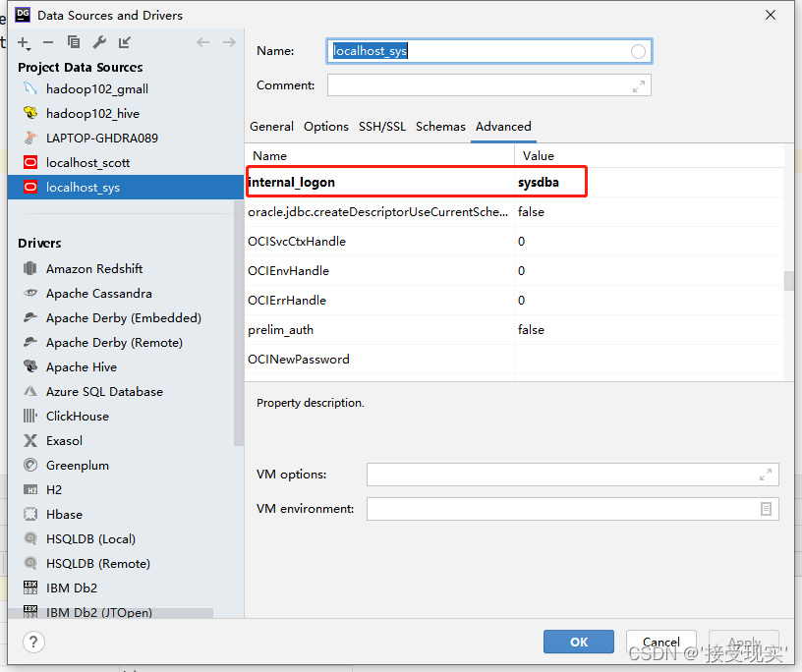The width and height of the screenshot is (802, 672).
Task: Click the HSQLDB (Local) driver icon
Action: point(30,538)
